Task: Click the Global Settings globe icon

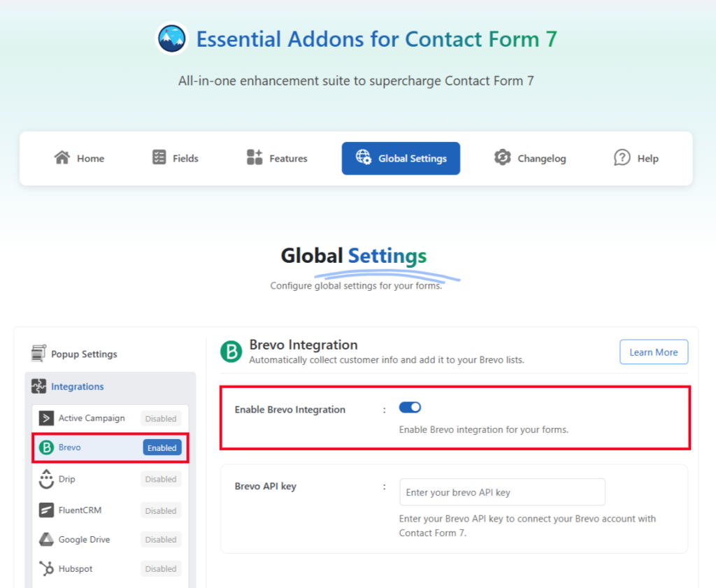Action: click(x=364, y=157)
